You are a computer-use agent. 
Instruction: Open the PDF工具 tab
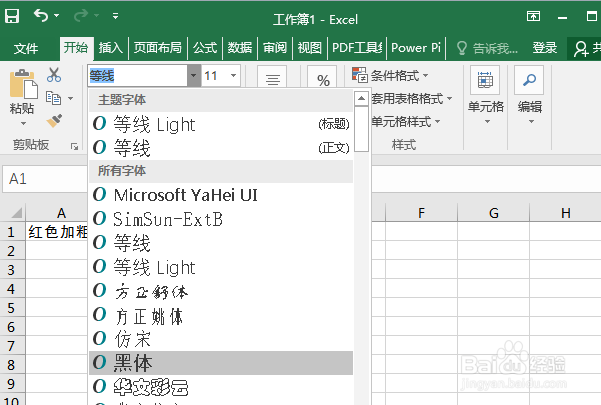pyautogui.click(x=357, y=48)
